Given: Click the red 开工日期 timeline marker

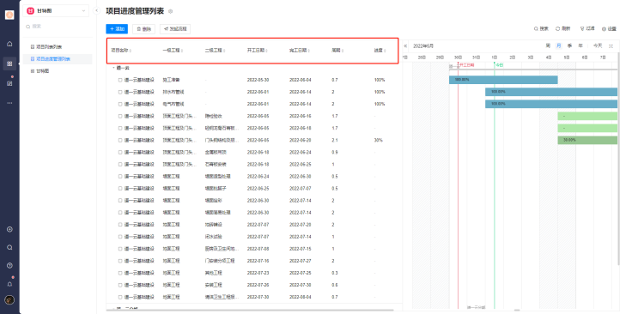Looking at the screenshot, I should point(465,65).
